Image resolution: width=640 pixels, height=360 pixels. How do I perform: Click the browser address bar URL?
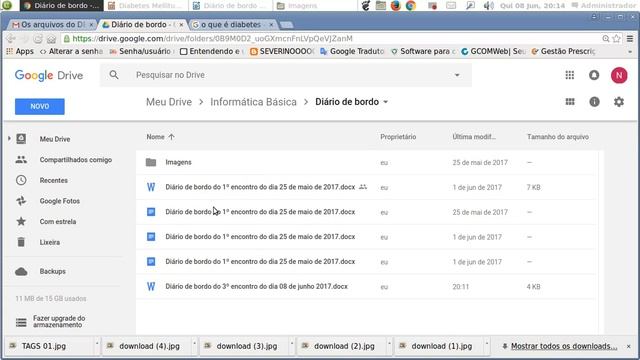click(212, 39)
